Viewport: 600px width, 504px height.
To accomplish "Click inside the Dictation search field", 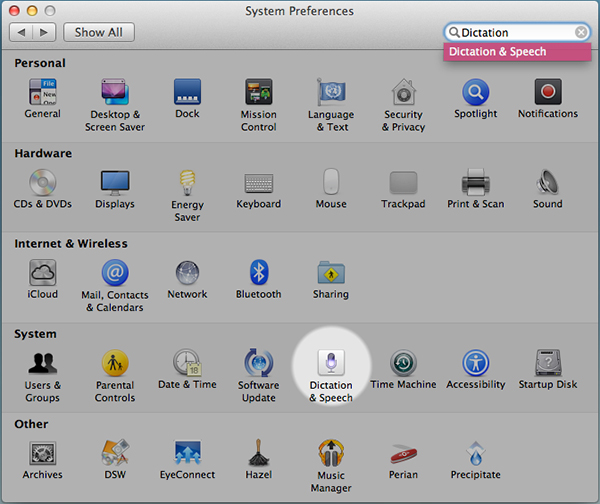I will point(517,33).
